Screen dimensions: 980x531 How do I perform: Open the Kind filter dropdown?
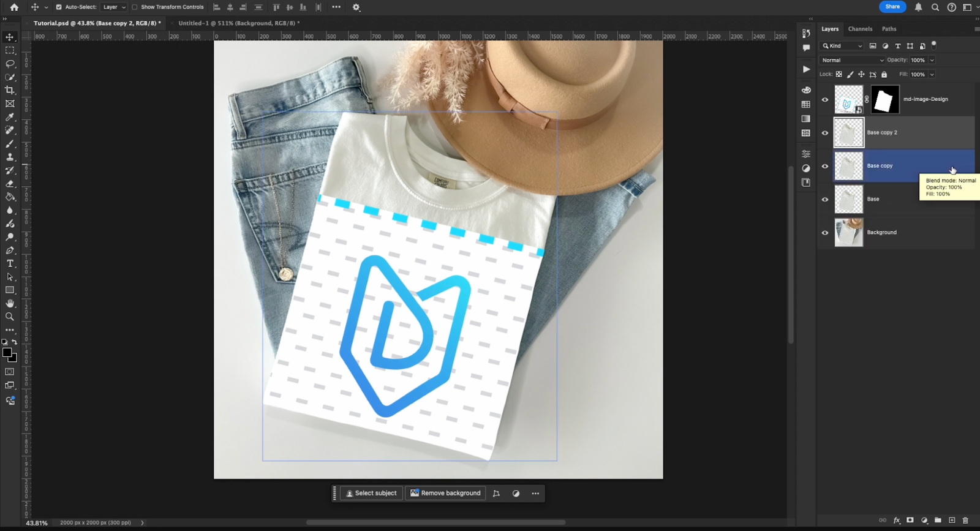(842, 46)
